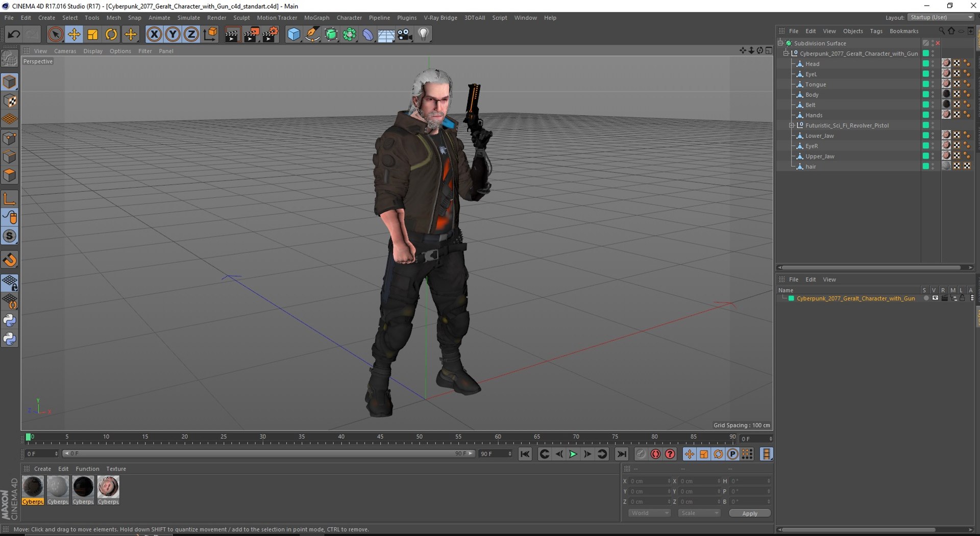Go to end of animation
Viewport: 980px width, 536px height.
pos(621,454)
